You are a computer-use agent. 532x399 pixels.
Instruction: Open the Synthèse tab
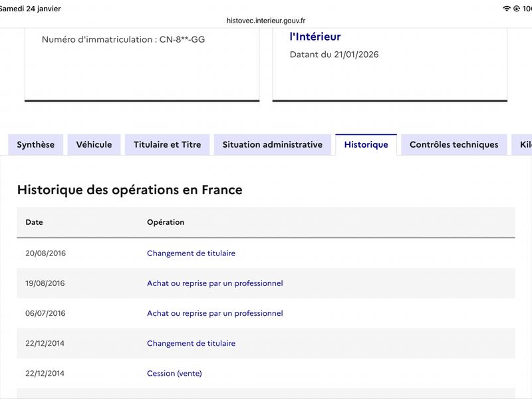point(36,144)
